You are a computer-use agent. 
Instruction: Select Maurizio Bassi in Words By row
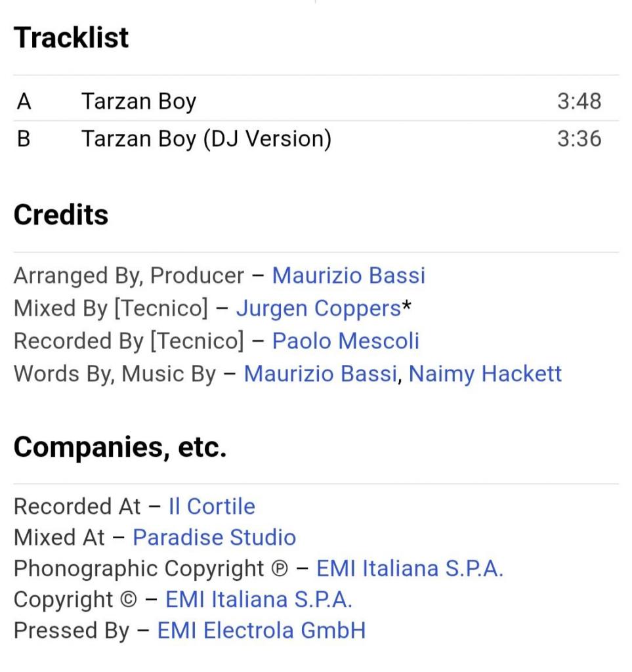[x=320, y=374]
